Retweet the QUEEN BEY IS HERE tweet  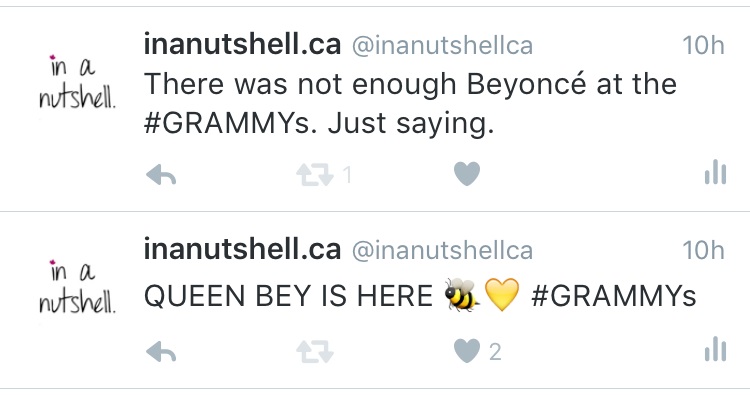tap(315, 352)
